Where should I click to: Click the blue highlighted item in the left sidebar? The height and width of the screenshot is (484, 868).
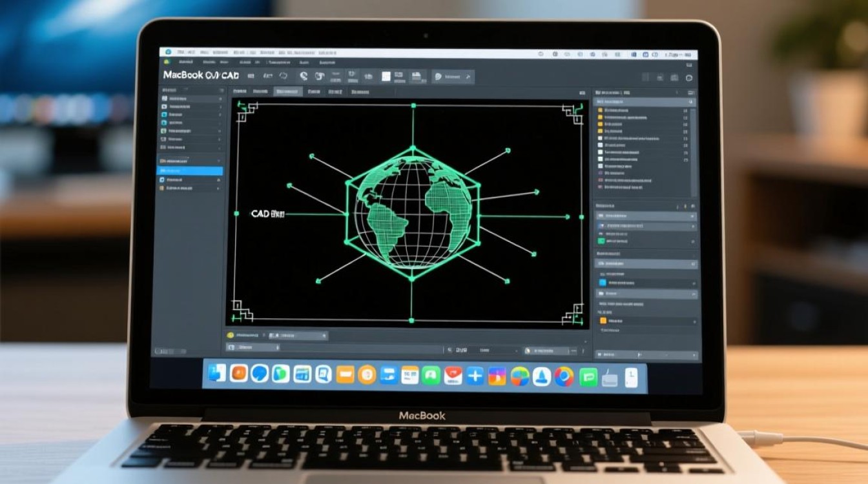coord(190,170)
